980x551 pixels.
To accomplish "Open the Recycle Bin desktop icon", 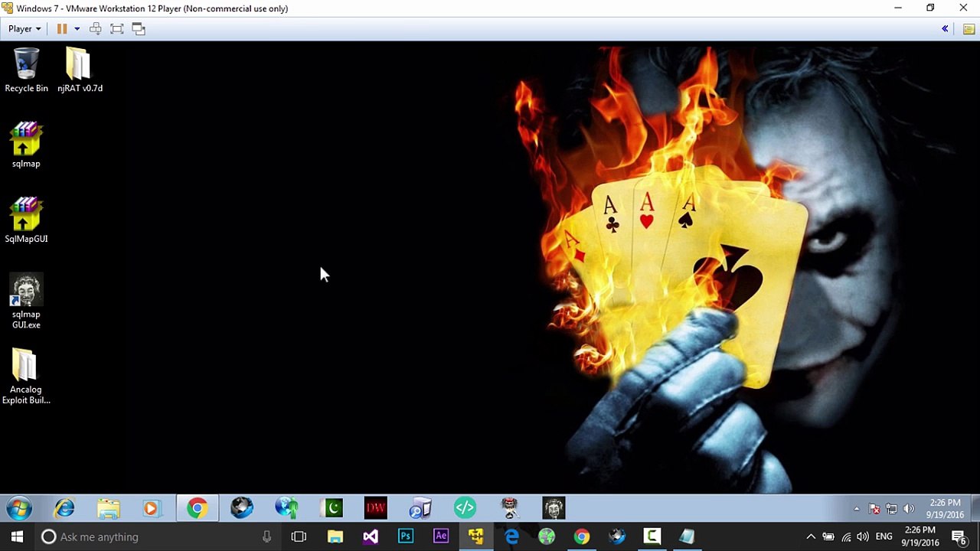I will 26,70.
